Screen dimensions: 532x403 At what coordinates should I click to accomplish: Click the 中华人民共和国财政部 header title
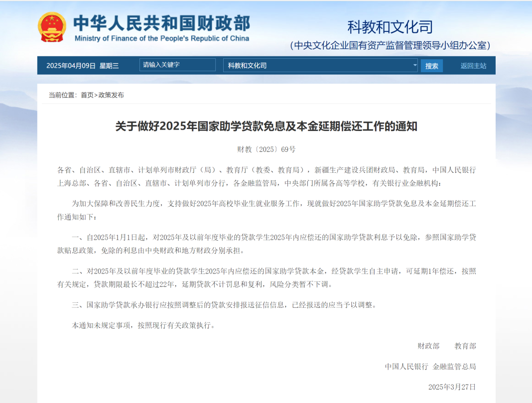162,23
